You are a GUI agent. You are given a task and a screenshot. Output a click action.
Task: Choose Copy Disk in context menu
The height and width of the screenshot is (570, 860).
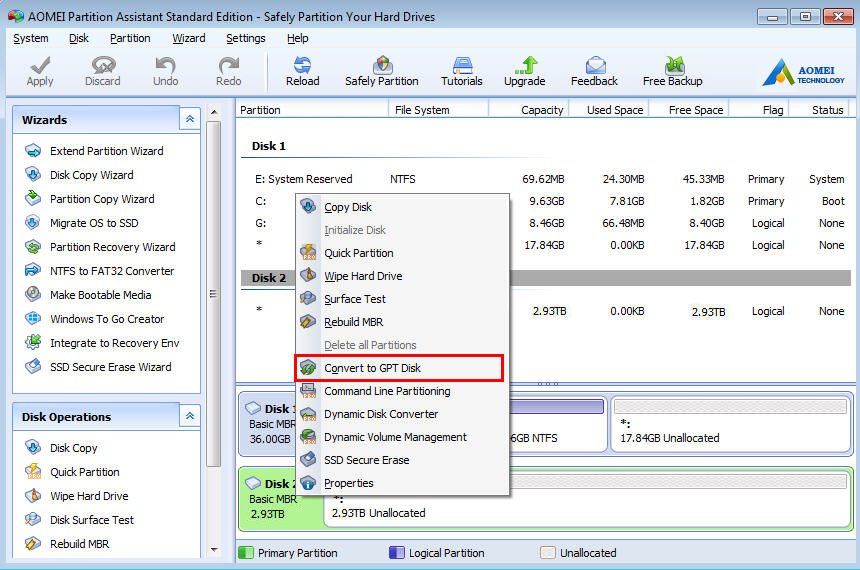[x=402, y=207]
